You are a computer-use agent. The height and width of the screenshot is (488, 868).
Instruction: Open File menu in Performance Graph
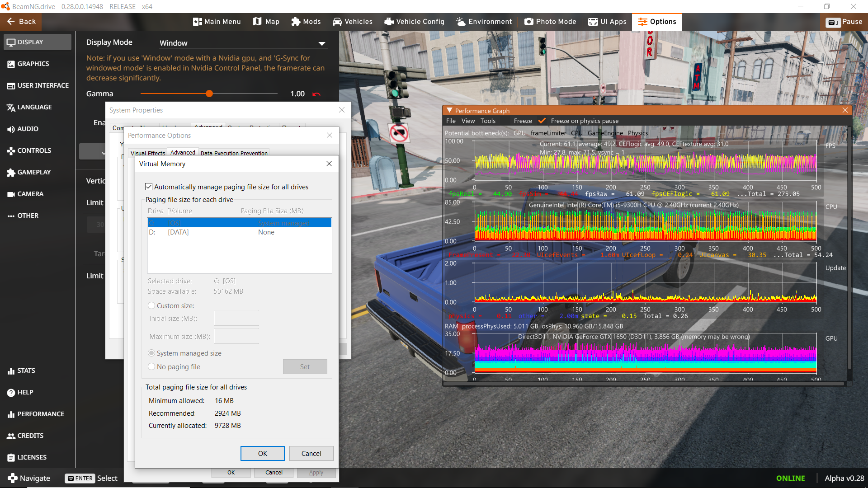(x=451, y=121)
